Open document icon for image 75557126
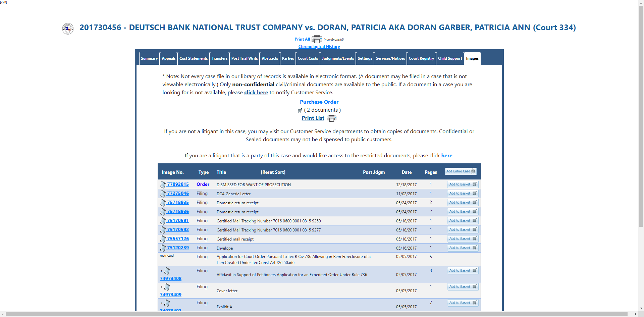Image resolution: width=644 pixels, height=317 pixels. click(x=163, y=239)
